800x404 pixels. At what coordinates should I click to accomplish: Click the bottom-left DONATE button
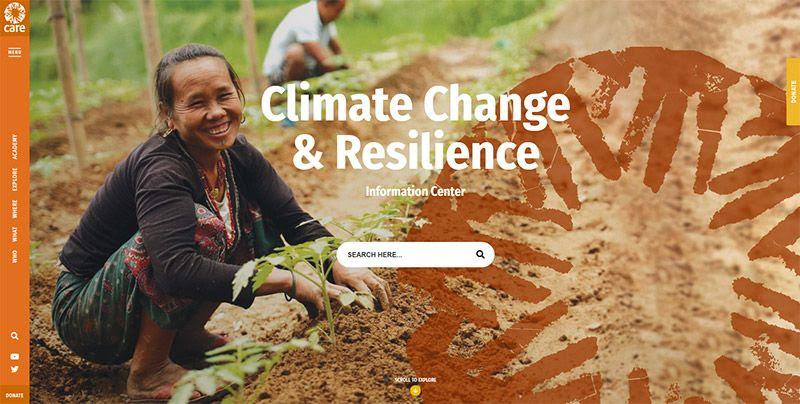(14, 395)
